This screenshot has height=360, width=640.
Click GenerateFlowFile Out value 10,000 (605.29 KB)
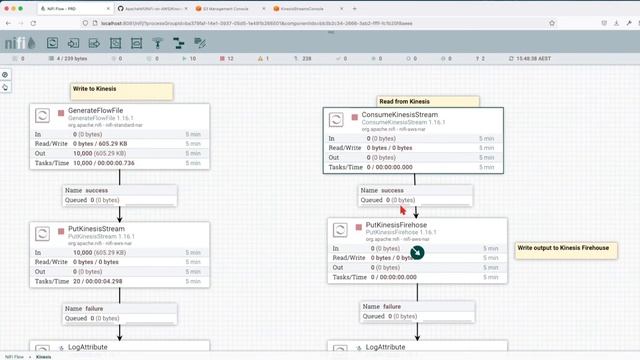tap(100, 153)
